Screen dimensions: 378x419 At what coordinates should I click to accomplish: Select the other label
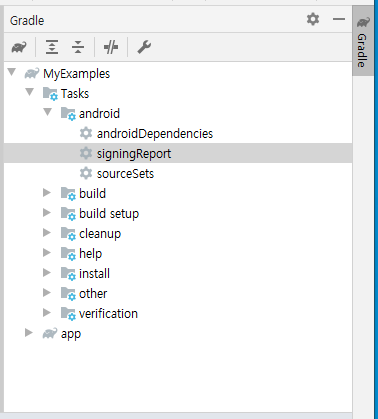click(x=93, y=294)
